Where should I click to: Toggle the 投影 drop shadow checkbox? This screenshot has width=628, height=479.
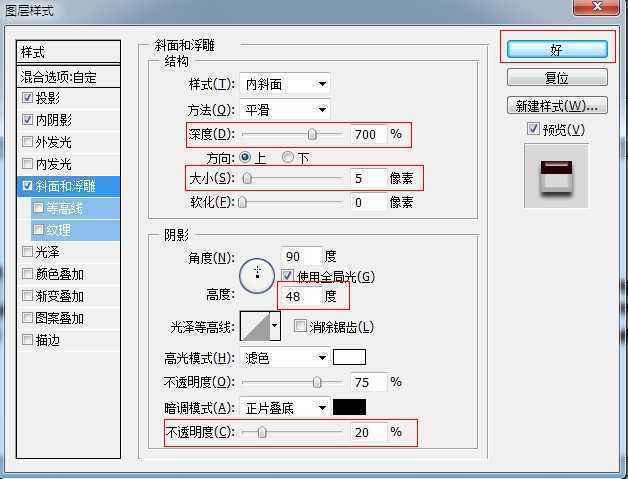tap(27, 98)
